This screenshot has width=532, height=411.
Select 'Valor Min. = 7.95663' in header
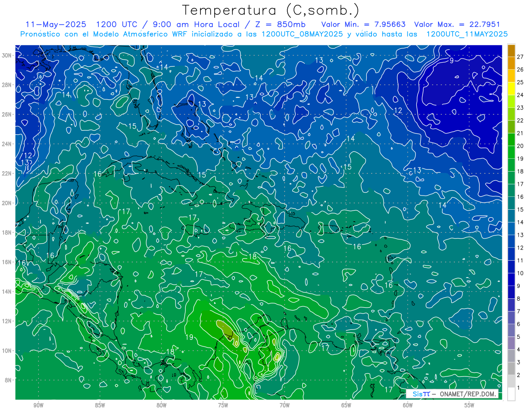[364, 24]
